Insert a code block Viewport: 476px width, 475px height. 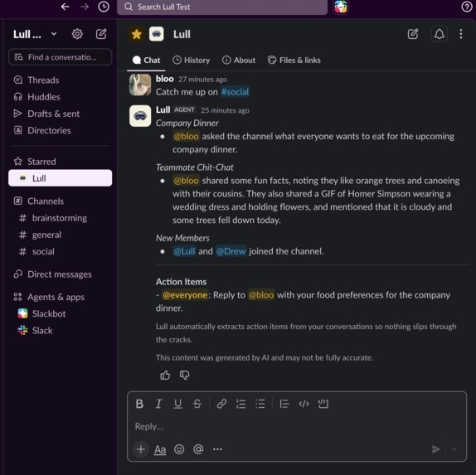tap(323, 404)
